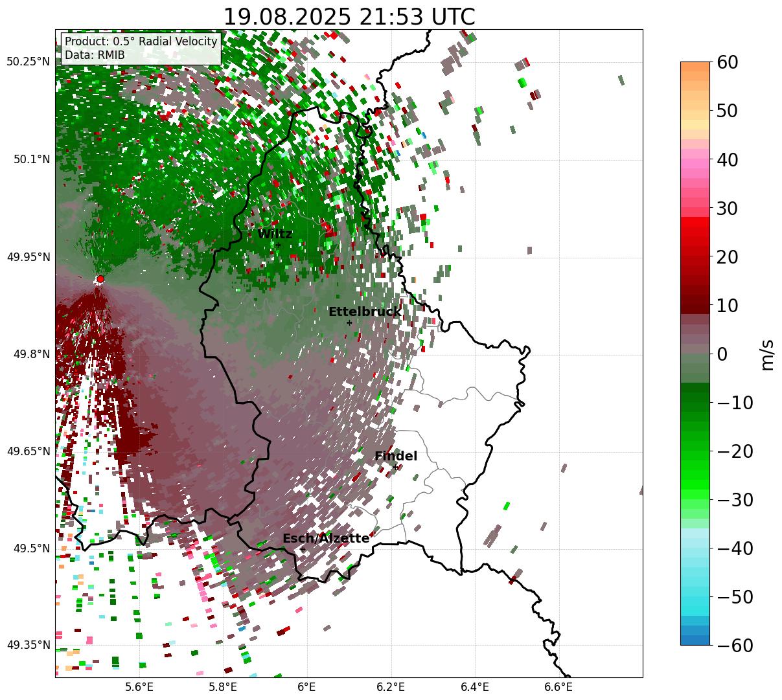Click the −10 value on the colorbar

pos(735,402)
